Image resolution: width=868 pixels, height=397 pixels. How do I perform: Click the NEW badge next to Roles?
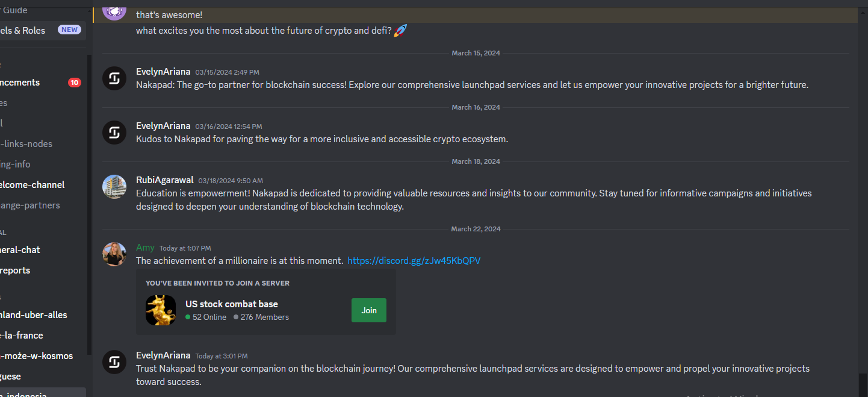(x=69, y=30)
